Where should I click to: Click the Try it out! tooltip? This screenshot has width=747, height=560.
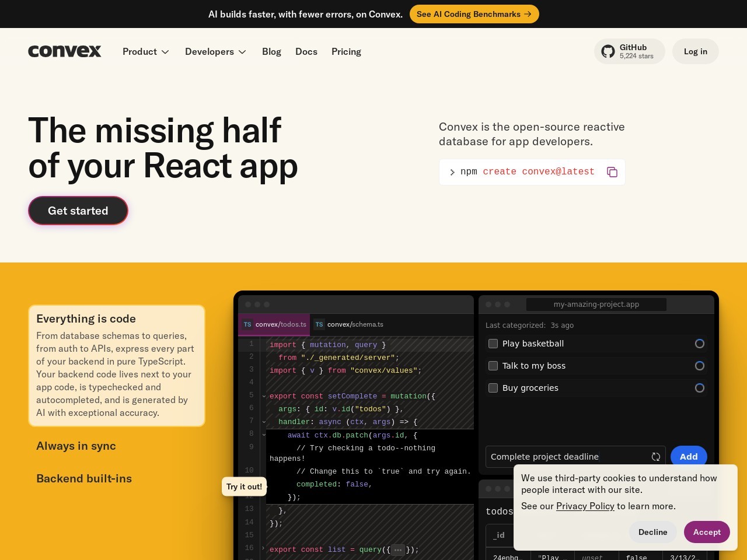coord(244,487)
